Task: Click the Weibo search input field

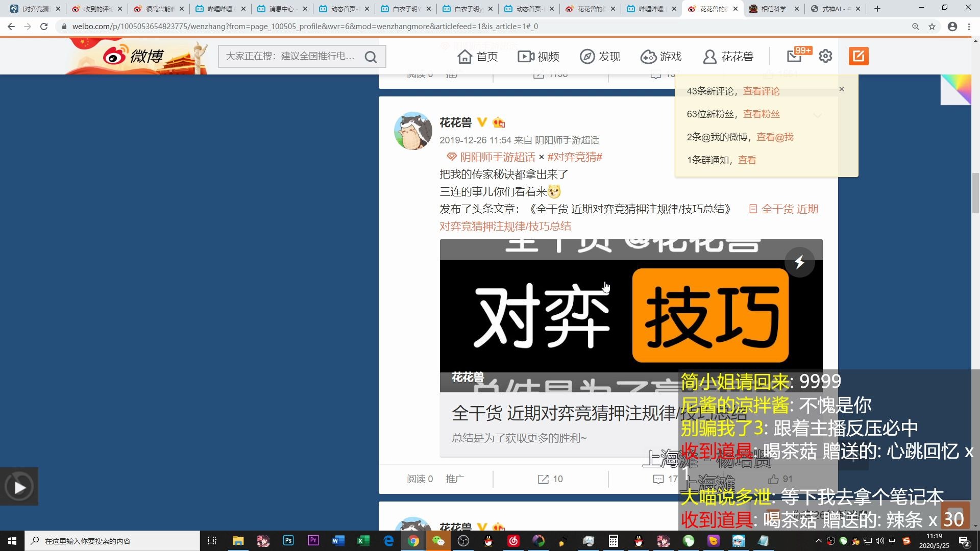Action: point(291,57)
